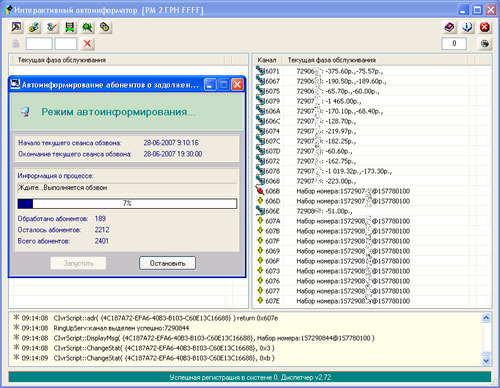500x388 pixels.
Task: Click the channel icon for row 606E
Action: (x=260, y=210)
